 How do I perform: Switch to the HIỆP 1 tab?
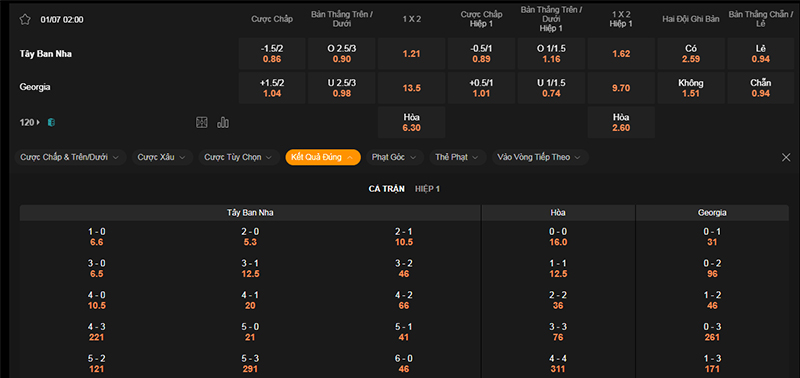click(428, 189)
